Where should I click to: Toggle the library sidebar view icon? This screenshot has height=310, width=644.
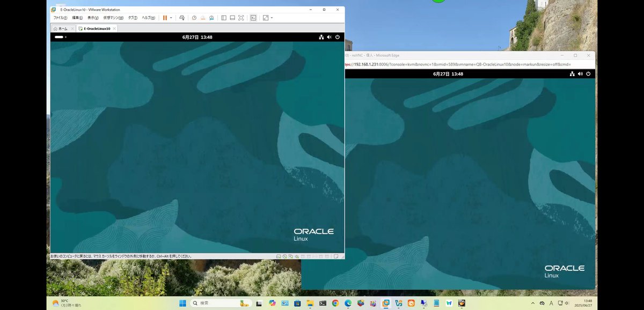coord(224,18)
